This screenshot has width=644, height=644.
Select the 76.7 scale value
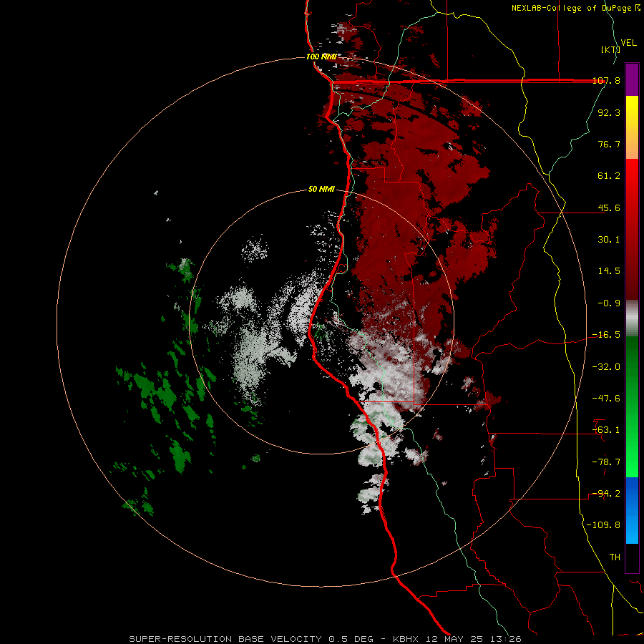tap(609, 144)
